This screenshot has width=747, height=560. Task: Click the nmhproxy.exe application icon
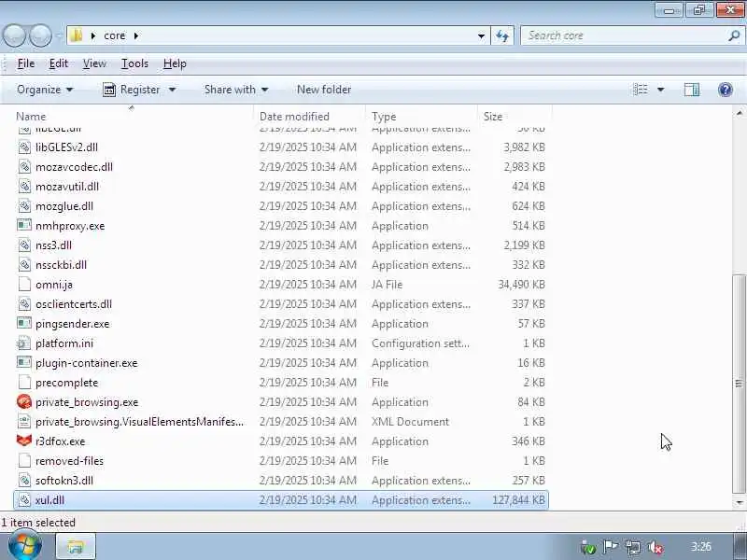tap(24, 225)
